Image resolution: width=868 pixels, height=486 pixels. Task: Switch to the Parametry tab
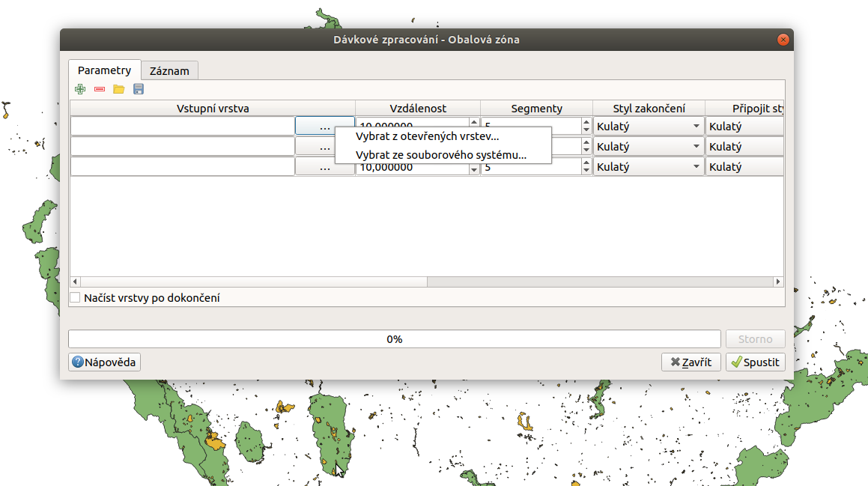pyautogui.click(x=105, y=70)
